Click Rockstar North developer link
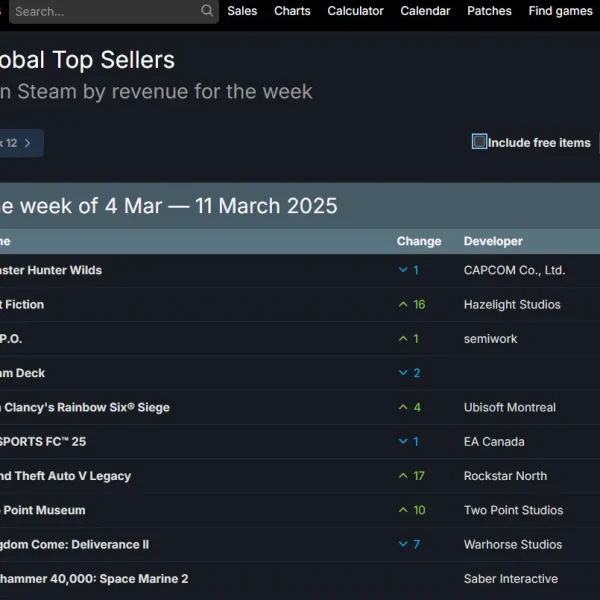 pos(505,476)
